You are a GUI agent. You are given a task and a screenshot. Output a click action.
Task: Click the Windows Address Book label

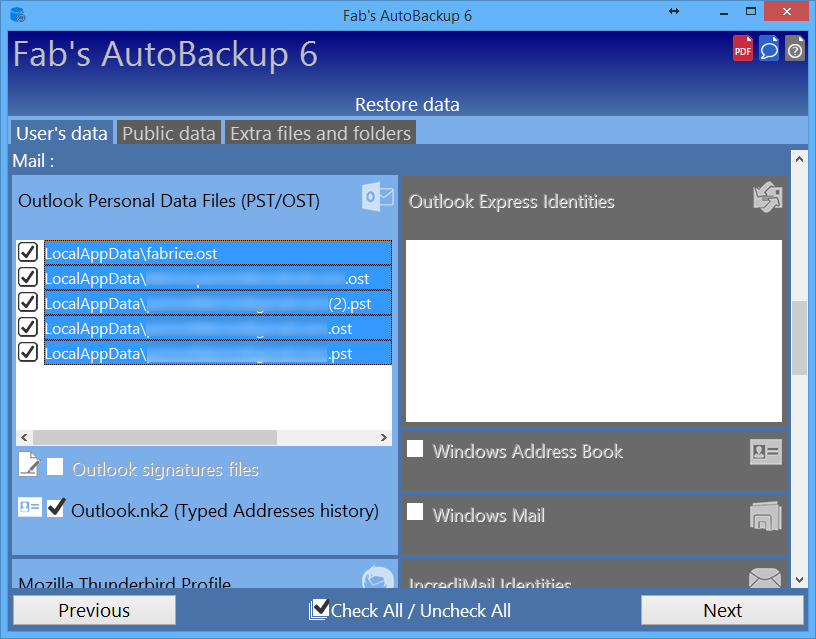[x=528, y=451]
